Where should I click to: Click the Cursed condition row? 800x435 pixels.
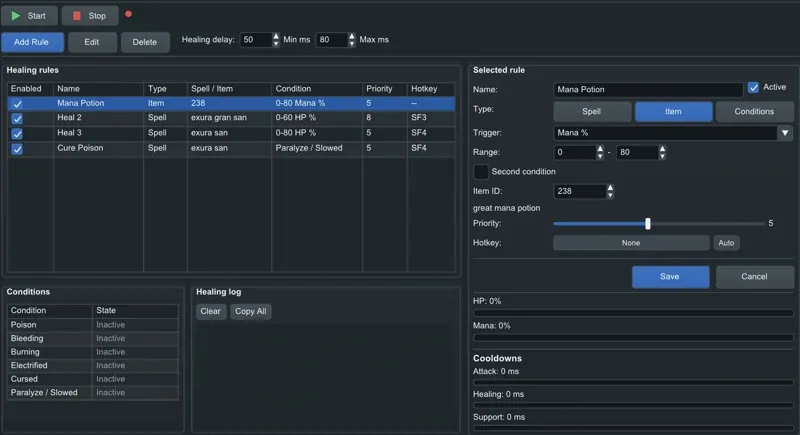(x=93, y=379)
